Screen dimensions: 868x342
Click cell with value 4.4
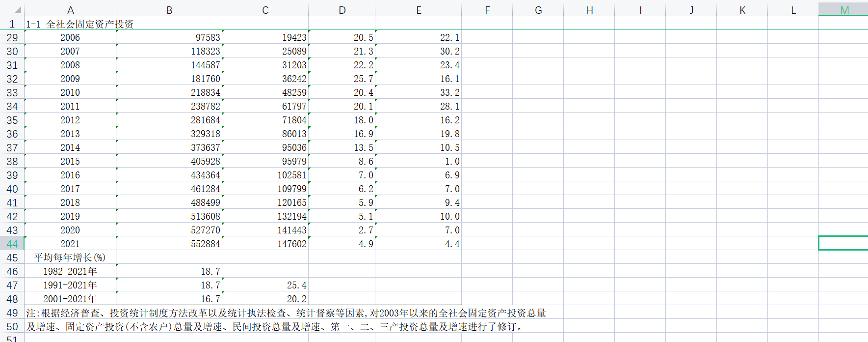click(419, 244)
